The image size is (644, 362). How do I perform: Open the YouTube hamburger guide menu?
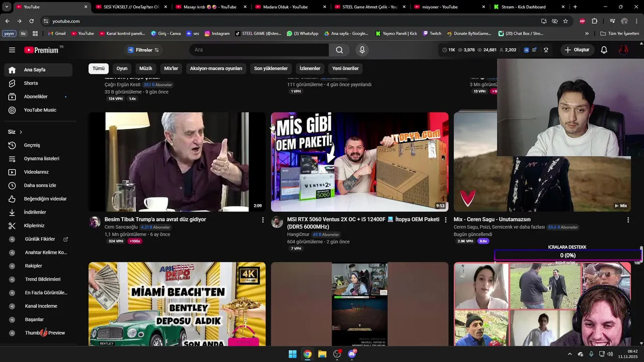12,50
